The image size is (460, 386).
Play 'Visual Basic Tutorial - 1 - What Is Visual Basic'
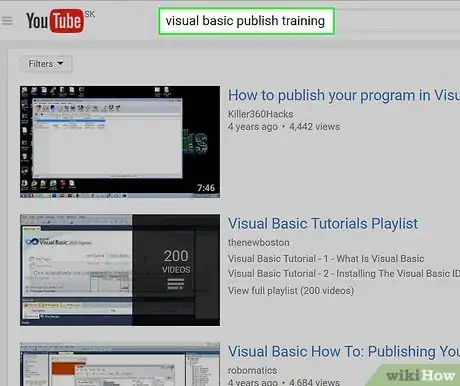coord(326,259)
